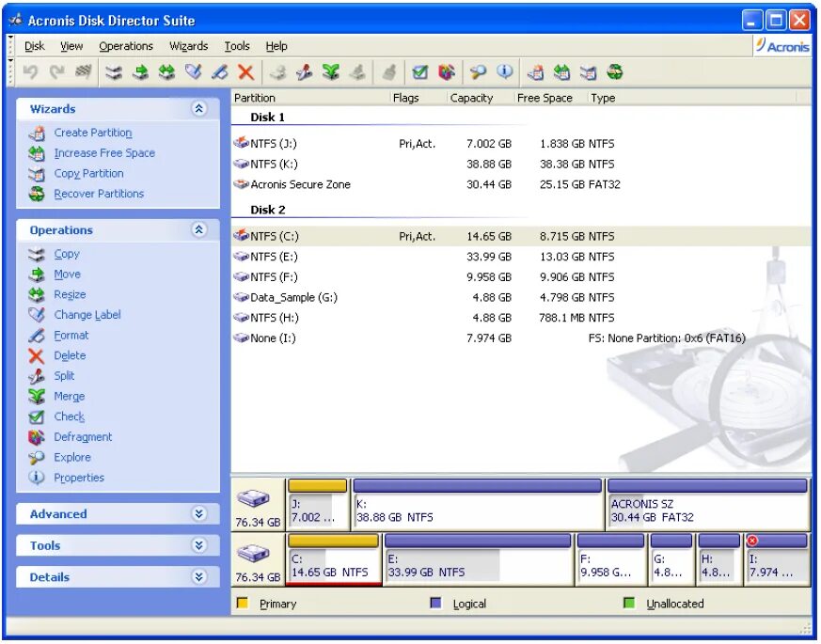Select the ACRONIS SZ block in disk map
Viewport: 821px width, 644px height.
tap(707, 504)
